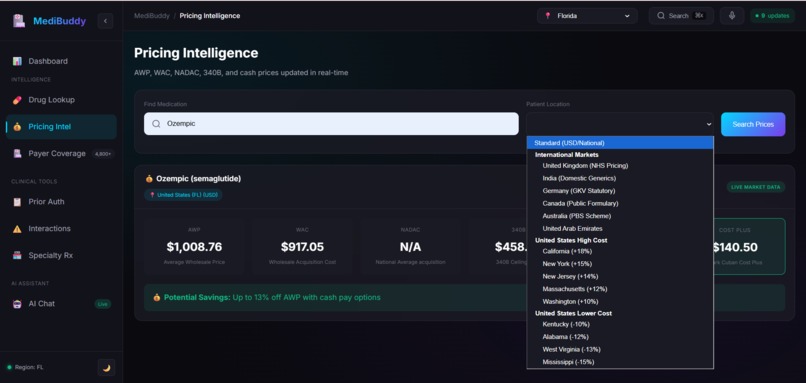Click the Region: FL status indicator
This screenshot has height=383, width=806.
tap(25, 368)
